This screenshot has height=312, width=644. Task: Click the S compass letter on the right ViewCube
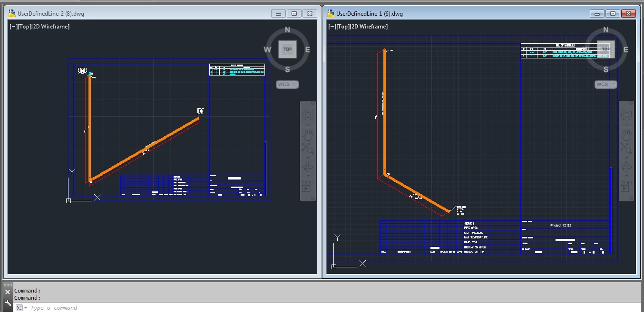[605, 69]
